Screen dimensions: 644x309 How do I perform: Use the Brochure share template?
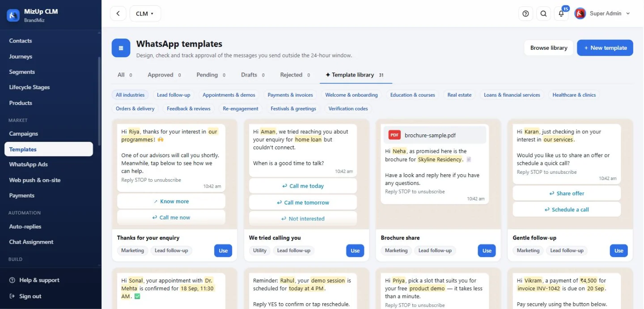tap(487, 251)
